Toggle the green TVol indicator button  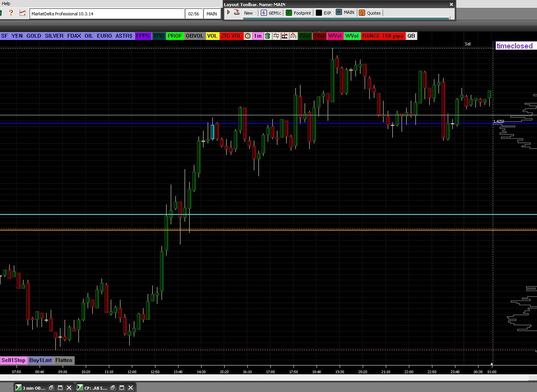(x=305, y=36)
